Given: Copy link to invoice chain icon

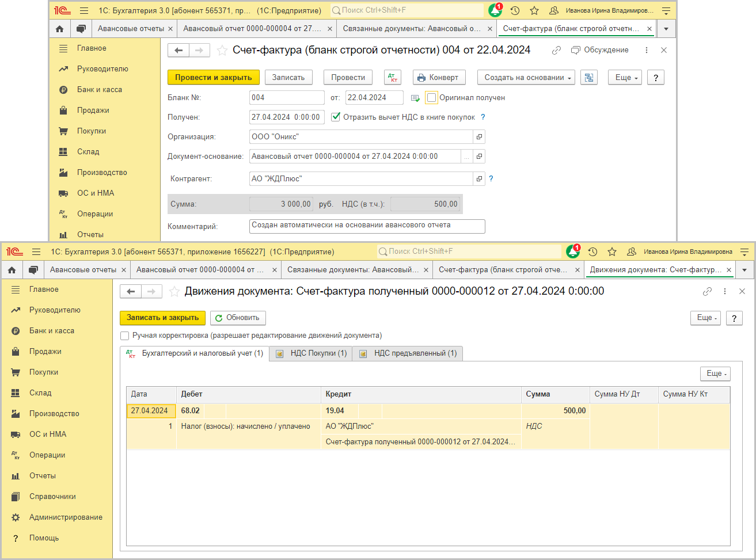Looking at the screenshot, I should point(556,50).
